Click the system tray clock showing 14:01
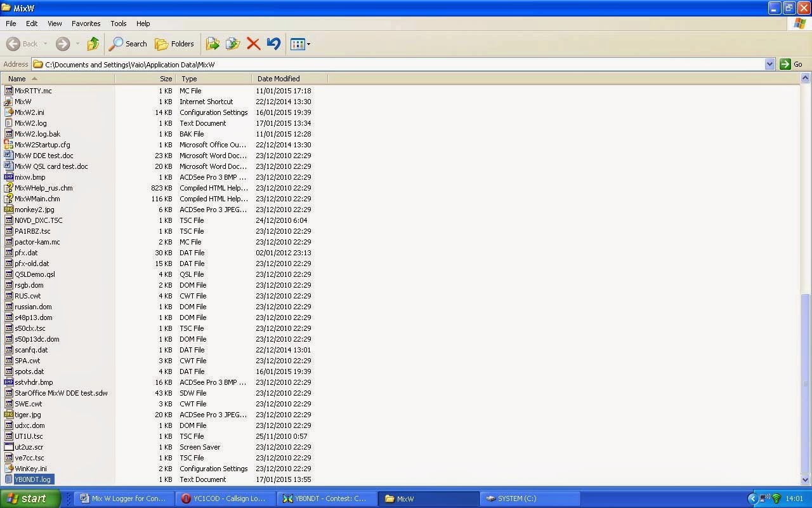This screenshot has width=812, height=508. [794, 498]
